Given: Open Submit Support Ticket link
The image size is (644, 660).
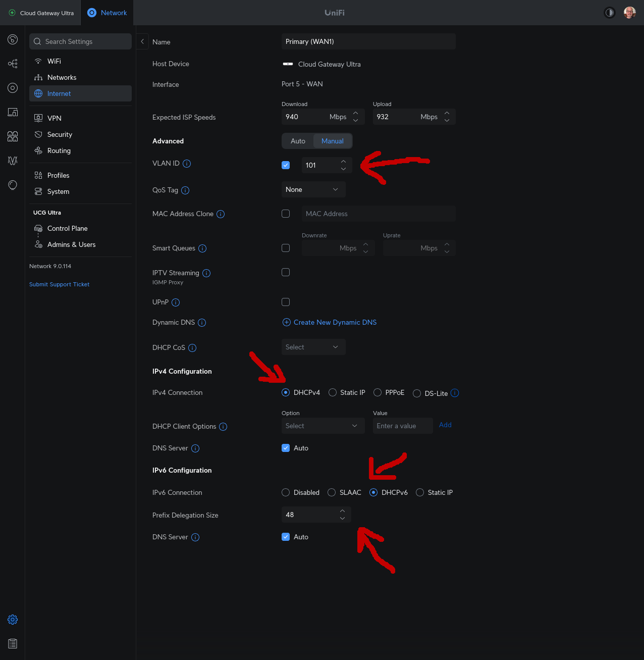Looking at the screenshot, I should (59, 284).
